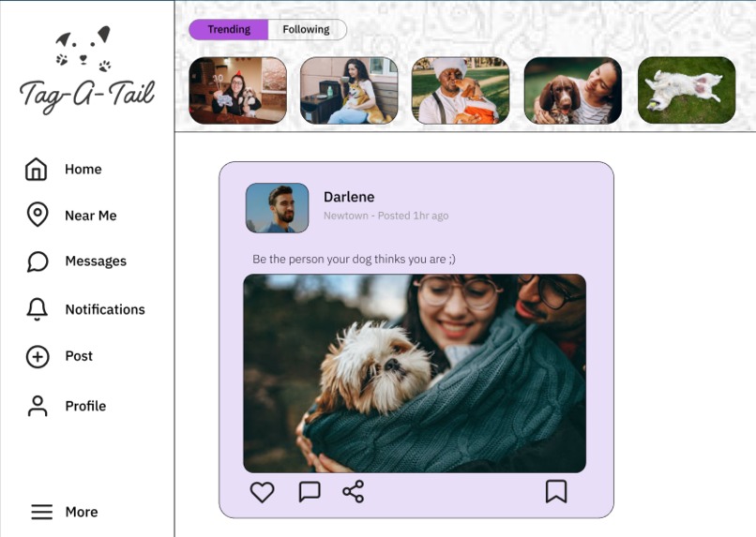Click the Near Me location pin icon
Screen dimensions: 756x537
click(38, 215)
